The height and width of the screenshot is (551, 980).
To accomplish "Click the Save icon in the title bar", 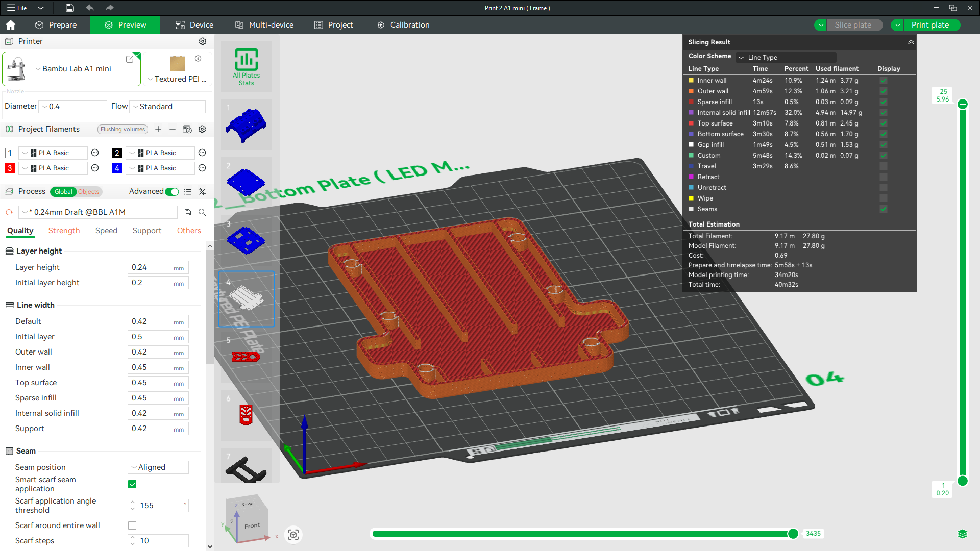I will (70, 8).
